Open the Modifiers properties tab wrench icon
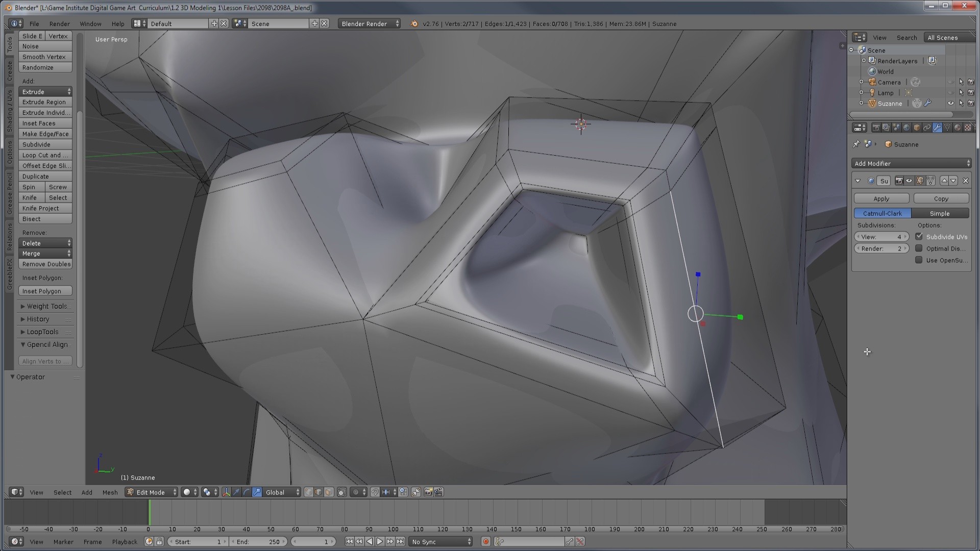980x551 pixels. coord(937,128)
